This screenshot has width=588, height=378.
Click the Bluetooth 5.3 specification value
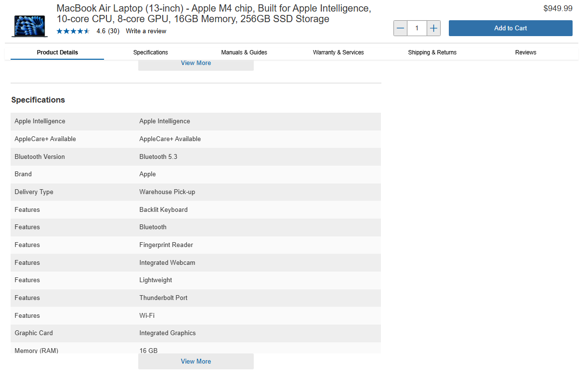158,157
